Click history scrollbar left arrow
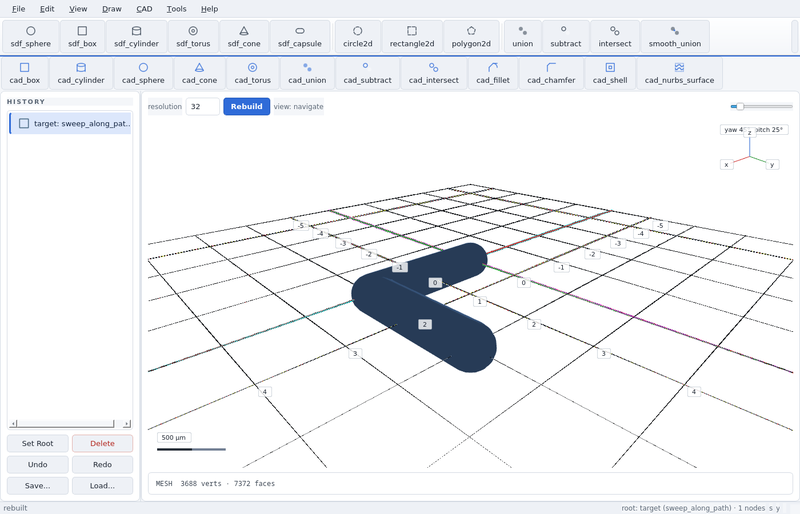The width and height of the screenshot is (800, 514). tap(14, 424)
